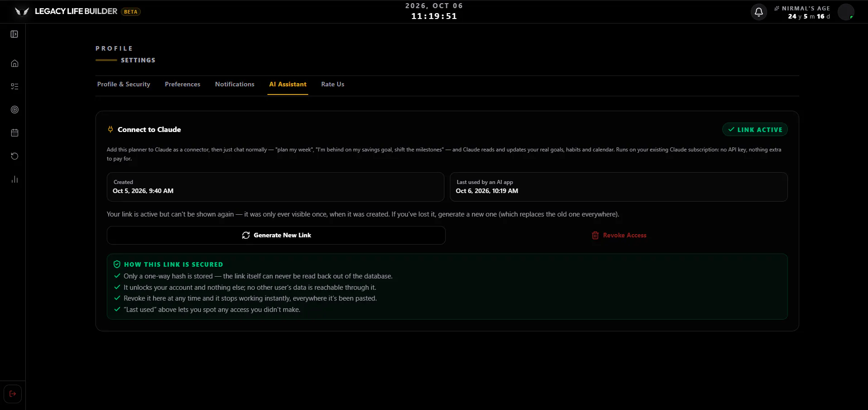Viewport: 868px width, 410px height.
Task: Click the red logout icon
Action: click(x=13, y=394)
